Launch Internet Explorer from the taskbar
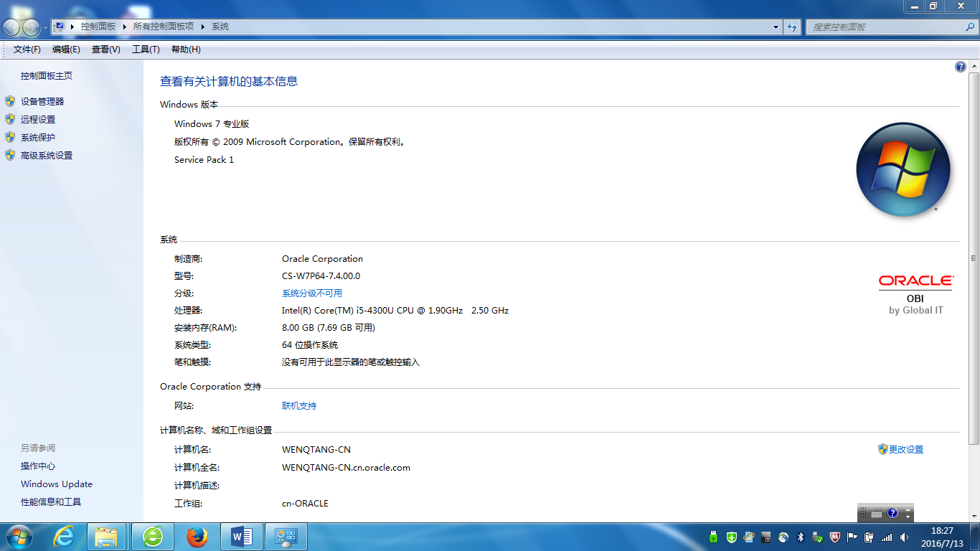Viewport: 980px width, 551px height. click(x=64, y=537)
